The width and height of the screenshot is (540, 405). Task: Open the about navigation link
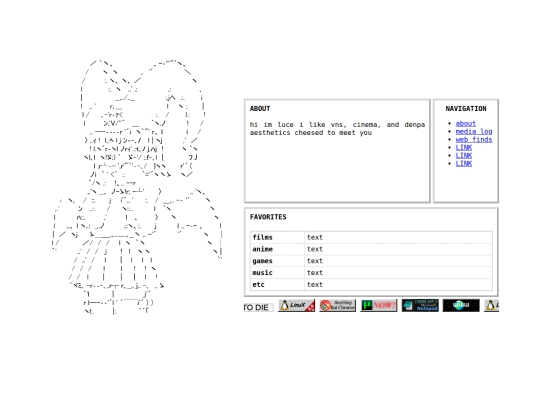point(466,123)
